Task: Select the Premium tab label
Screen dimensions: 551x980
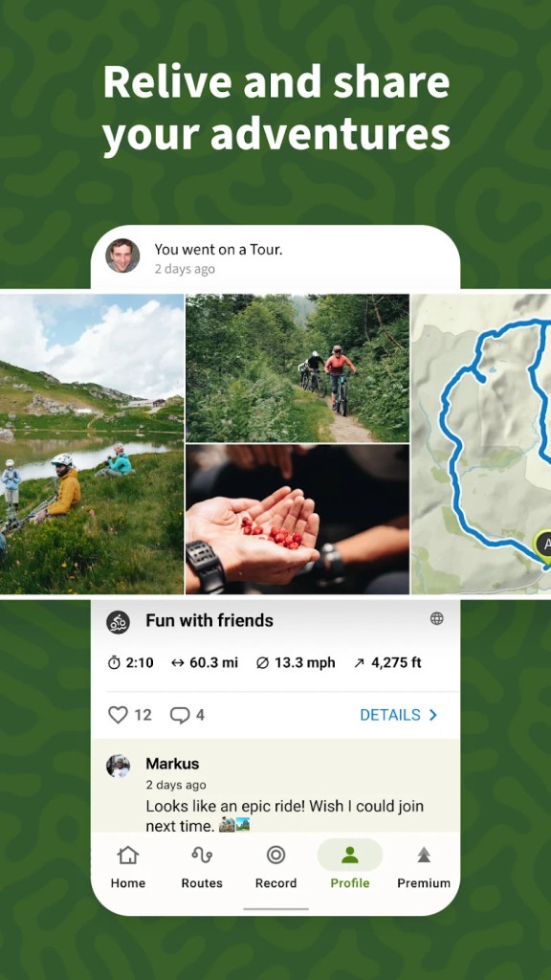Action: (x=424, y=883)
